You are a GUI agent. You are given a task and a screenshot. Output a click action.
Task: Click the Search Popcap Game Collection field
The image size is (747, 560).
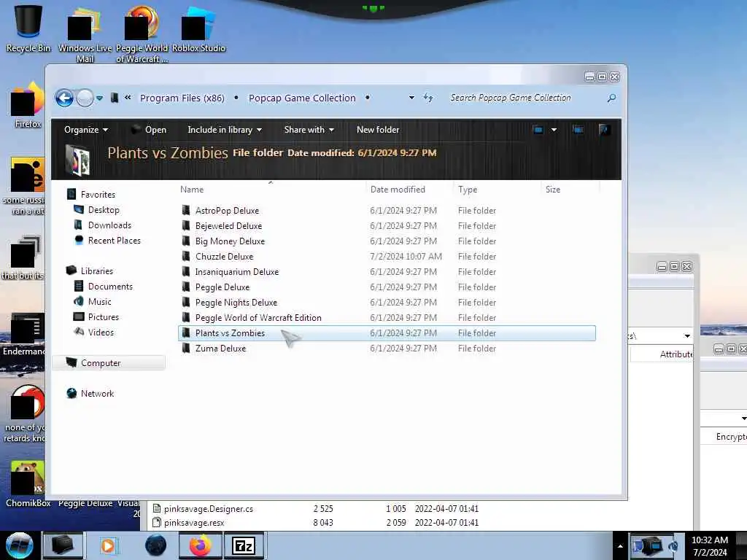point(525,98)
